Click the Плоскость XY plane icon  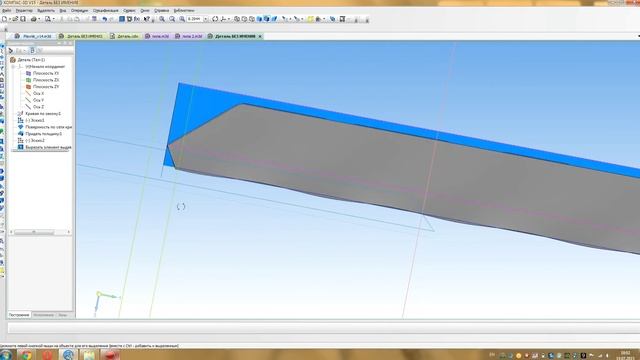29,73
